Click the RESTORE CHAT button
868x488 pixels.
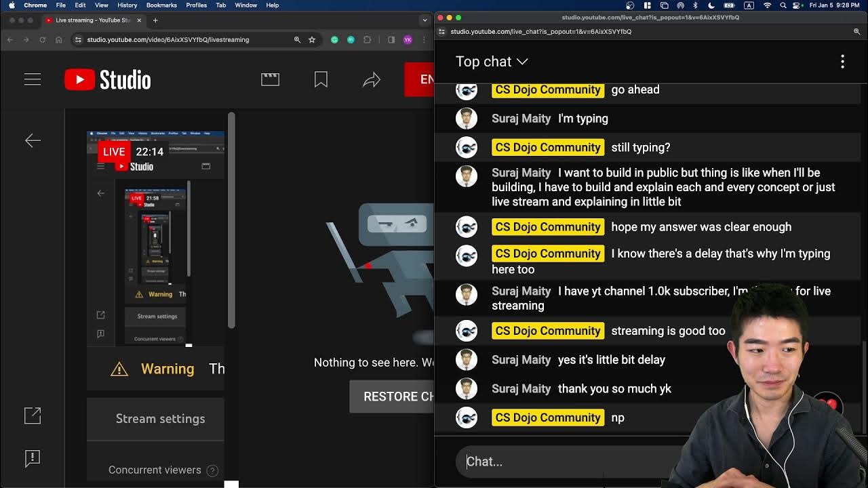(x=392, y=396)
